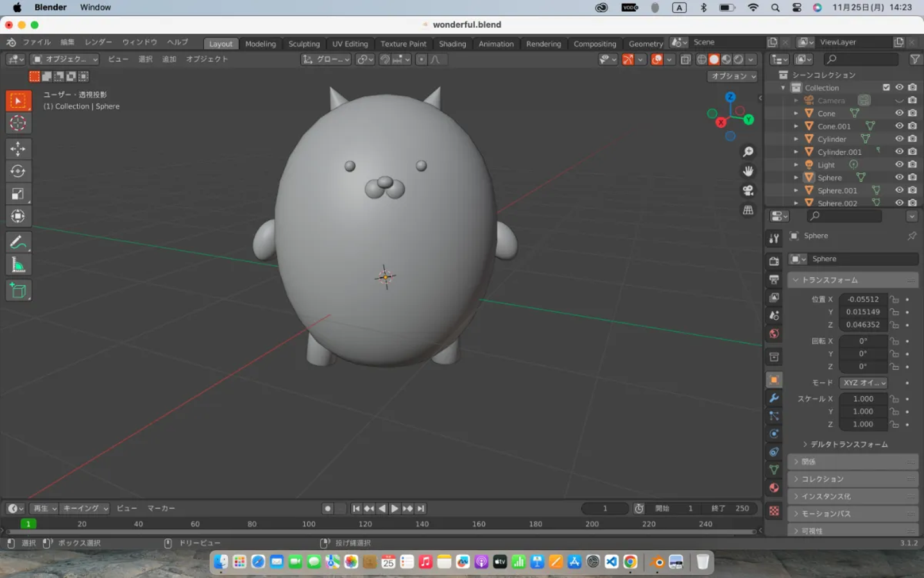
Task: Open the レンダー menu
Action: (98, 42)
